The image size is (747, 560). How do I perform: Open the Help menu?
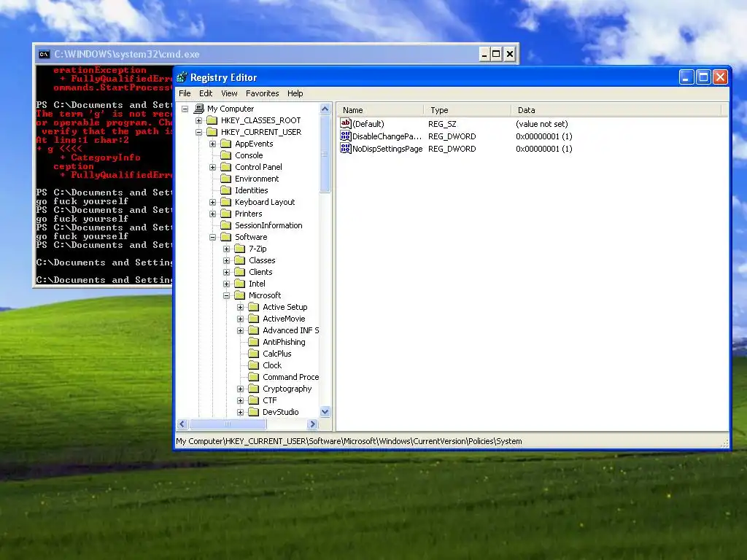(x=295, y=93)
